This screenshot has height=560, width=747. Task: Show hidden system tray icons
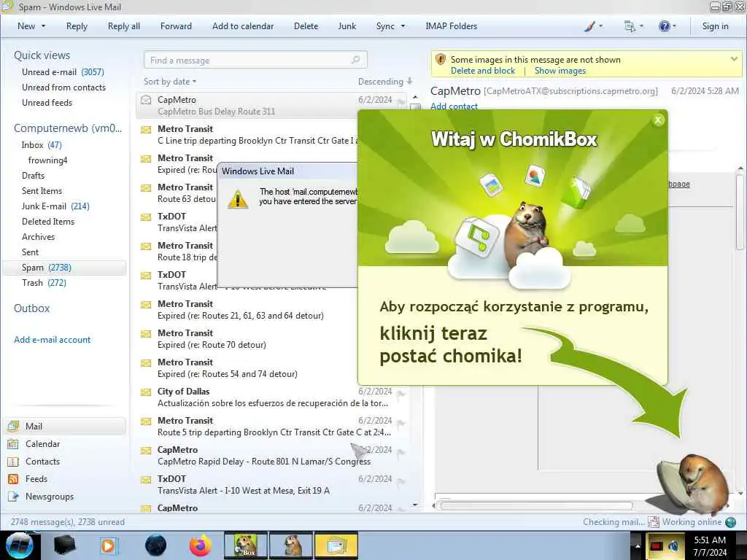point(638,545)
